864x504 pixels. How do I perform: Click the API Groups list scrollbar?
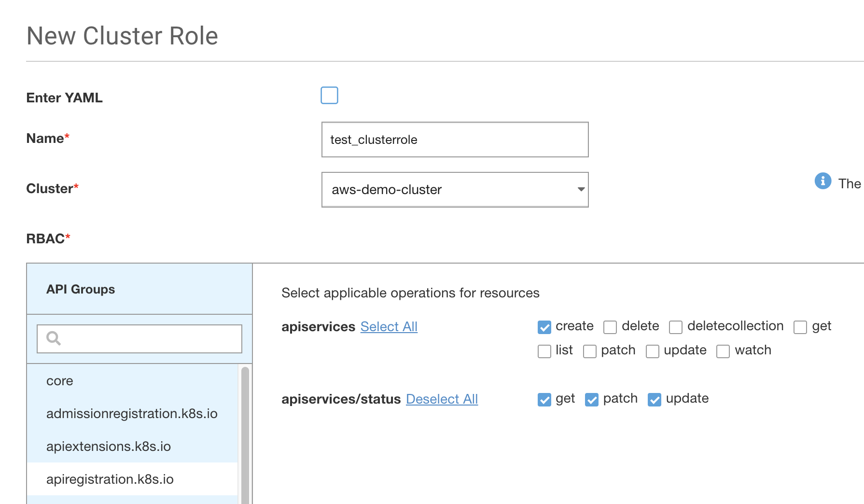tap(245, 434)
